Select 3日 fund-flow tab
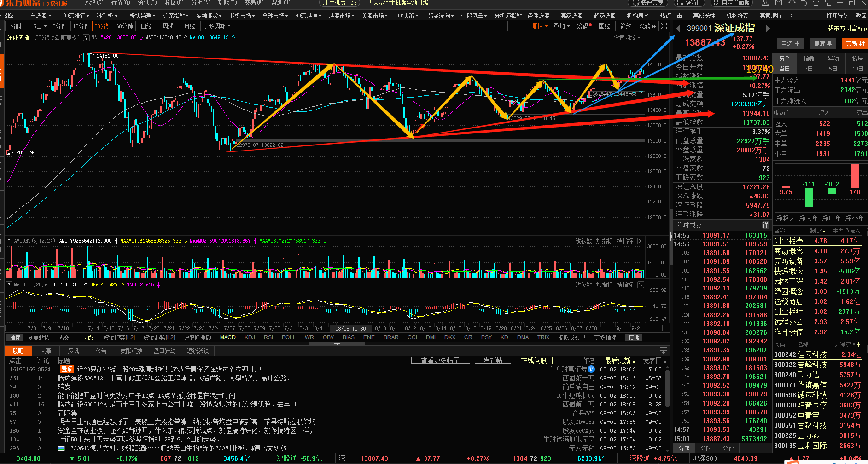Image resolution: width=868 pixels, height=464 pixels. [x=809, y=69]
